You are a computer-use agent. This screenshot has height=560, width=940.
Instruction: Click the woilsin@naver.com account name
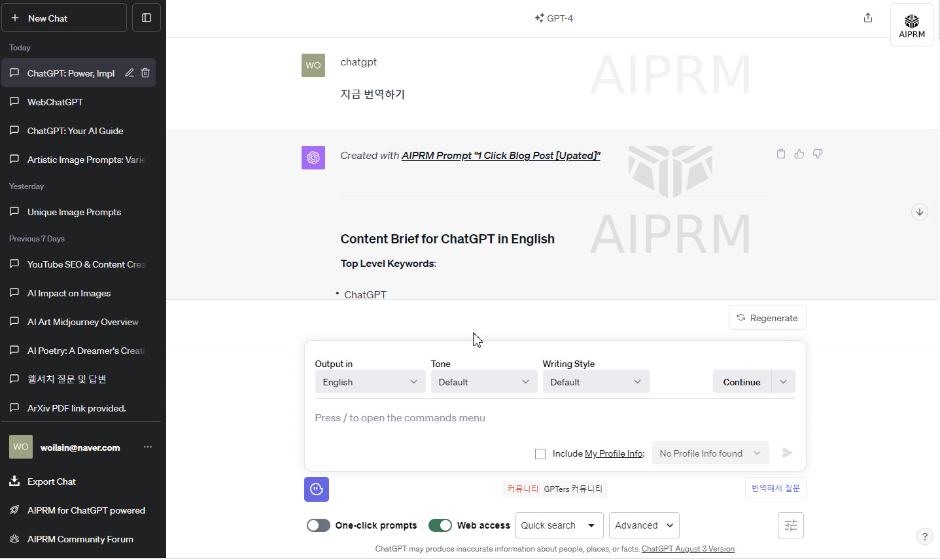pyautogui.click(x=80, y=447)
